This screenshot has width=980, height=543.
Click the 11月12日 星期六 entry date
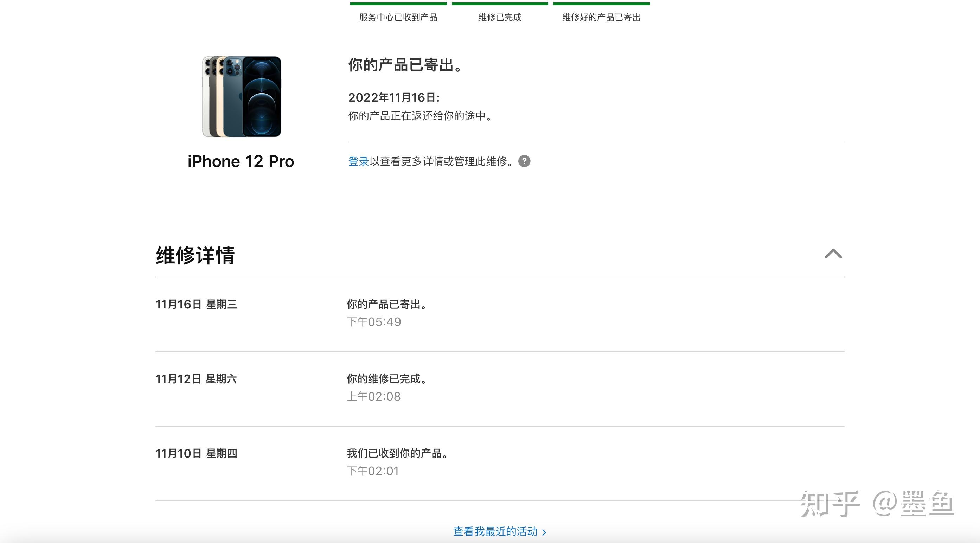(x=196, y=379)
